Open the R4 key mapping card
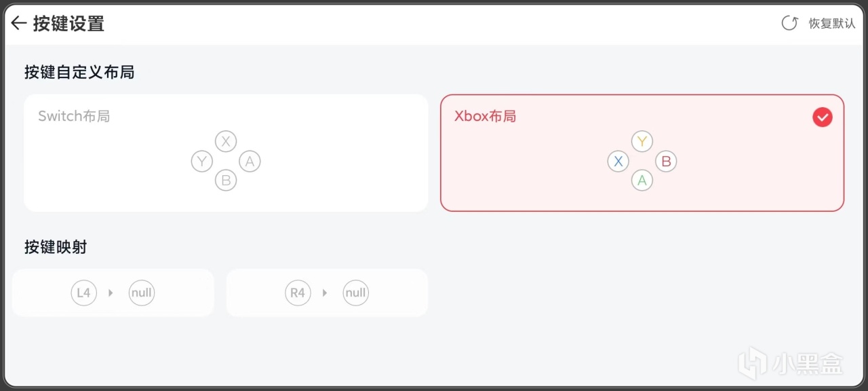 [327, 293]
